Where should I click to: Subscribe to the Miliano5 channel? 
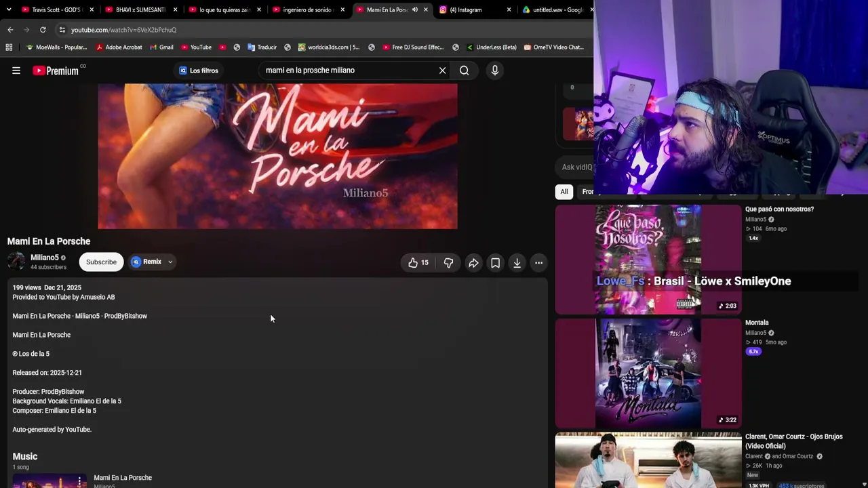(101, 262)
